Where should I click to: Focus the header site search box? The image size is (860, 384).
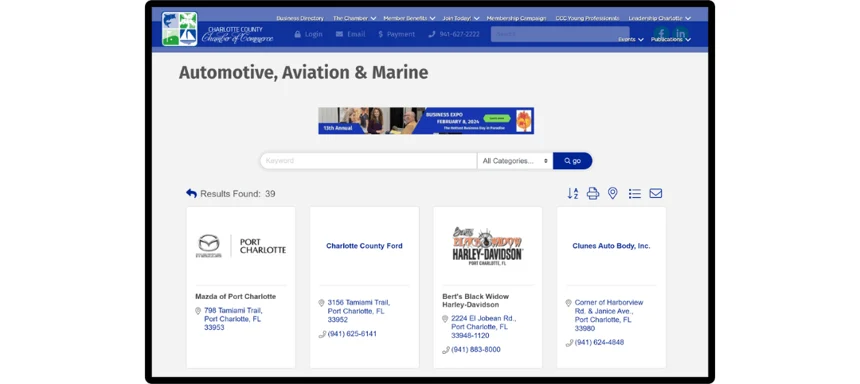[x=560, y=34]
